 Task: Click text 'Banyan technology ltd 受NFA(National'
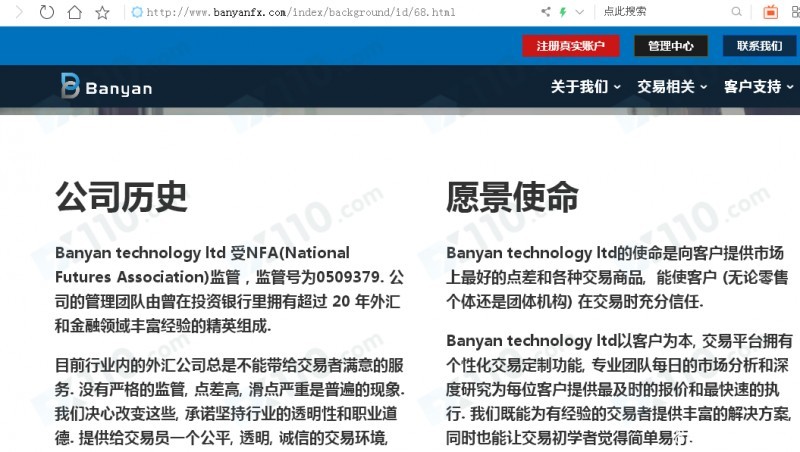point(203,253)
